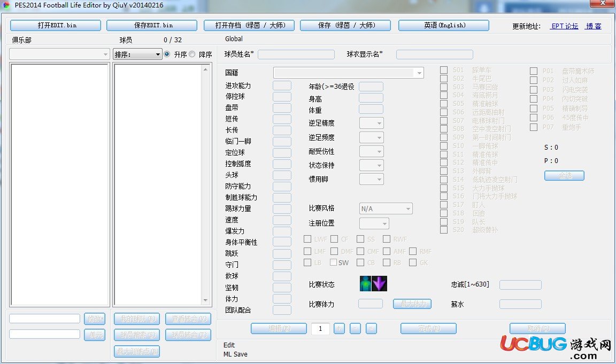The height and width of the screenshot is (364, 616).
Task: Open the 排序 sort dropdown
Action: pos(137,54)
